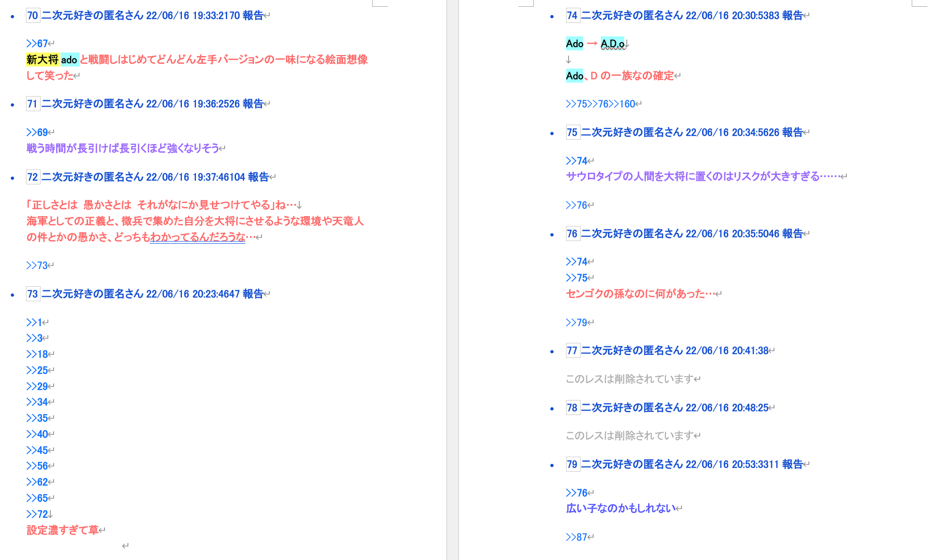Open the >>72 anchor in post 73
This screenshot has width=932, height=560.
pos(37,514)
